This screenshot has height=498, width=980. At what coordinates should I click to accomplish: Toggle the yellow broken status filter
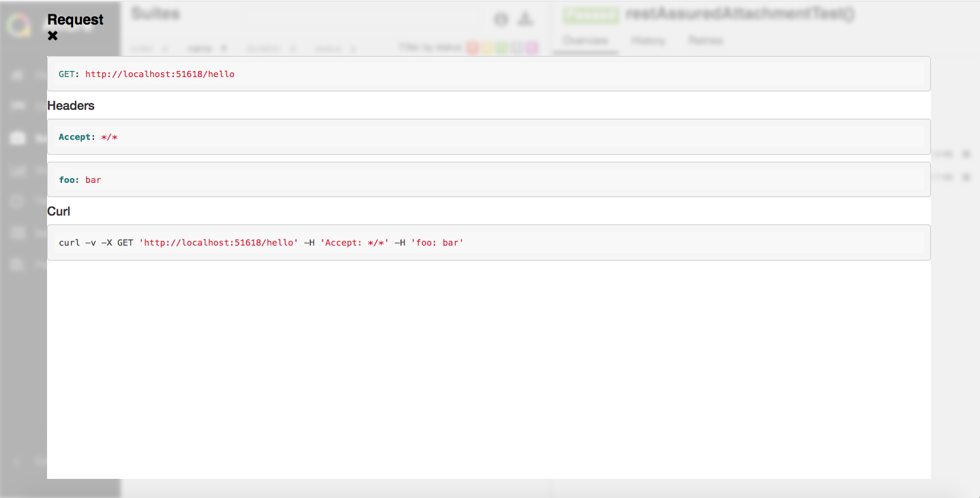click(487, 48)
